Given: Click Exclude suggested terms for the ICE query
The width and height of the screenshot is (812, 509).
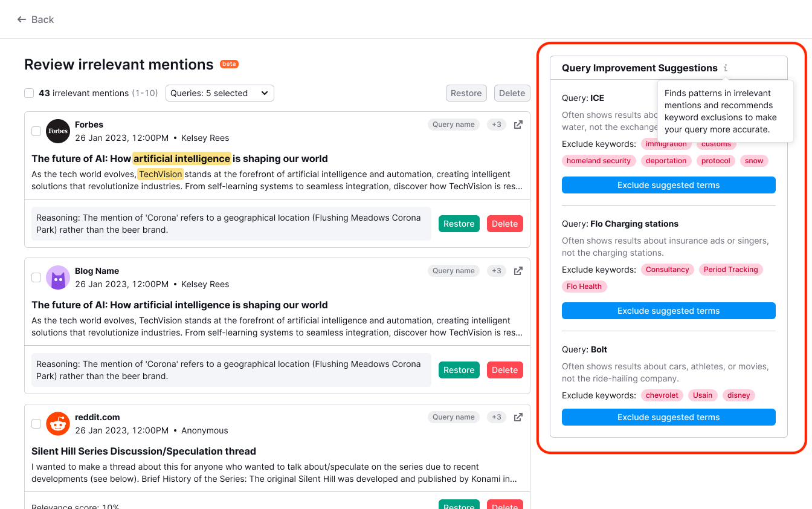Looking at the screenshot, I should point(668,185).
